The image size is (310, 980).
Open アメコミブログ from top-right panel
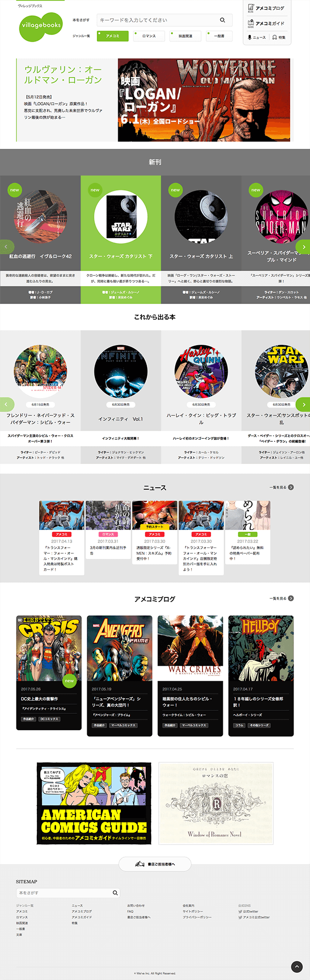click(x=266, y=8)
